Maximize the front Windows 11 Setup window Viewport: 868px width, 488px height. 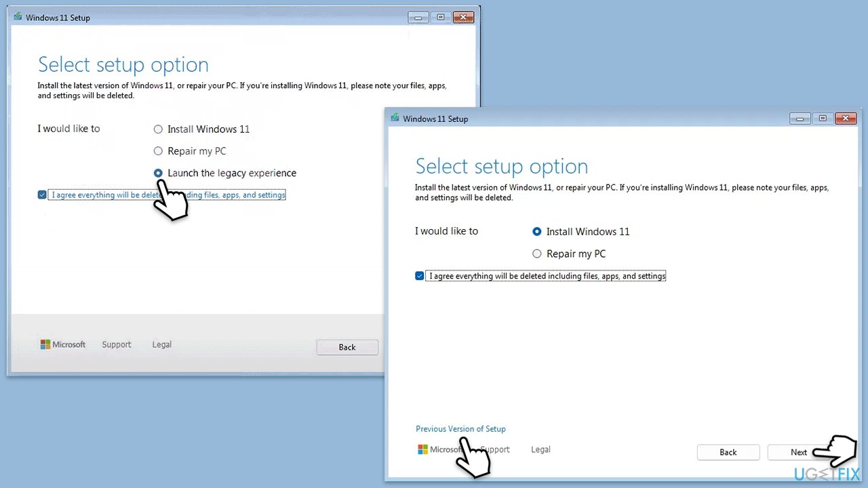pos(823,118)
